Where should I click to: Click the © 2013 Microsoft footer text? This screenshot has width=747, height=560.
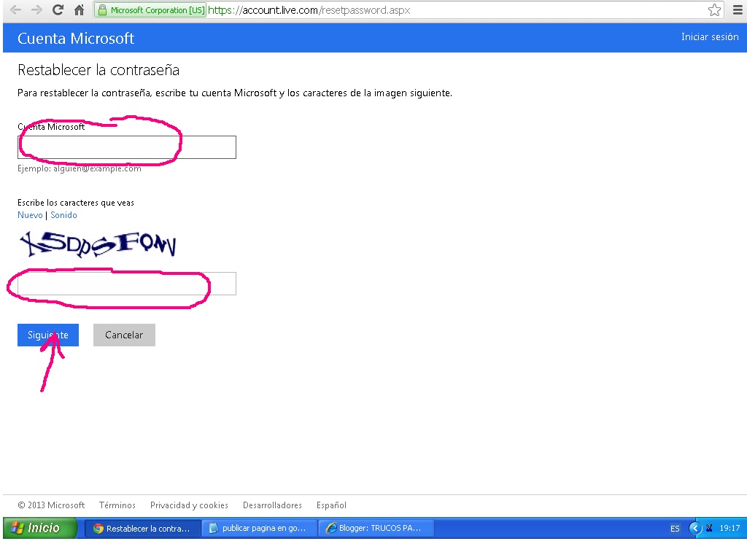(51, 505)
